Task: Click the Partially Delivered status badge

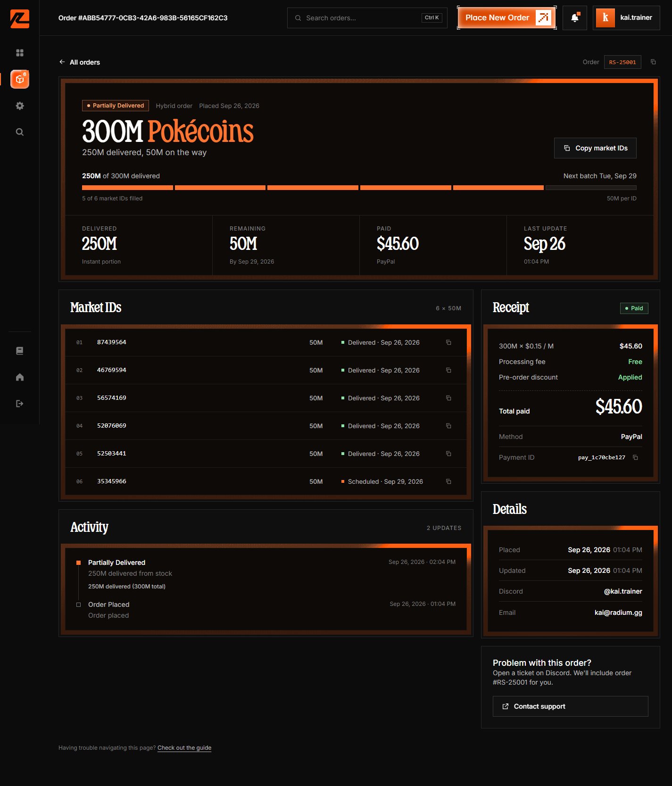Action: (x=116, y=106)
